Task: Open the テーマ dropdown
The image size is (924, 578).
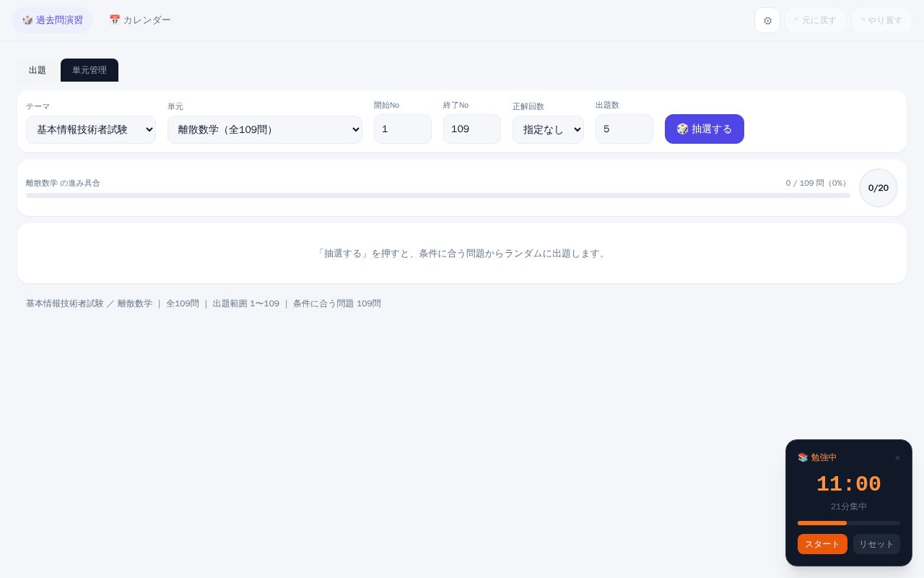Action: click(x=91, y=129)
